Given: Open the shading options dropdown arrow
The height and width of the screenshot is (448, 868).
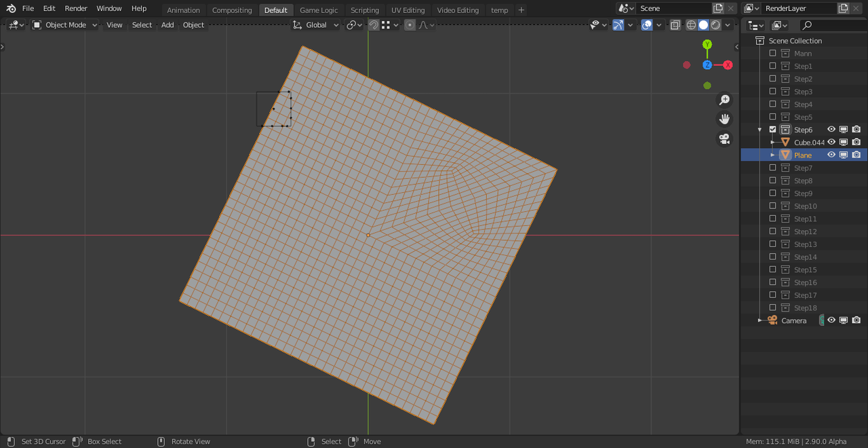Looking at the screenshot, I should [728, 25].
